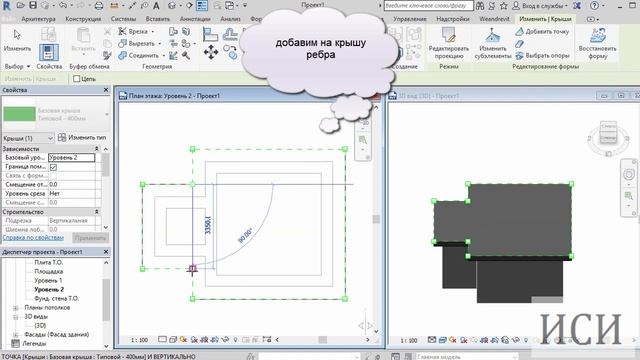Click the 3D view scale 1 : 100
The image size is (640, 360).
coord(409,340)
